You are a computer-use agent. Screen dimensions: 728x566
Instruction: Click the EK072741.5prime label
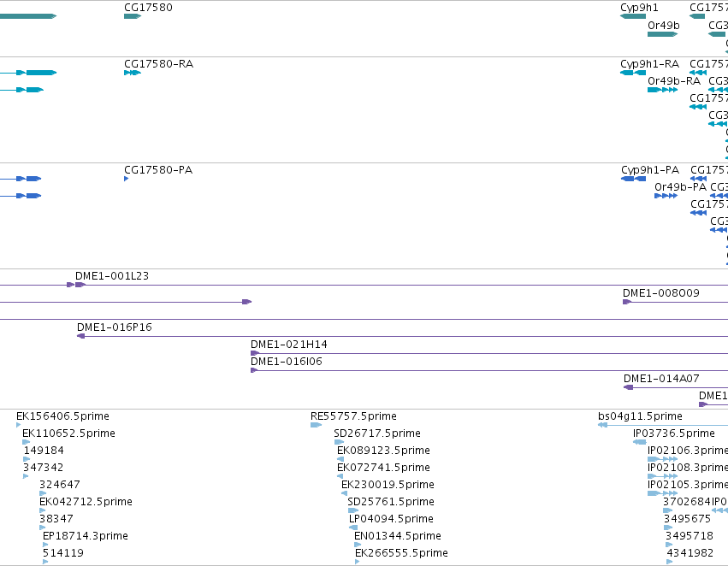(x=383, y=468)
